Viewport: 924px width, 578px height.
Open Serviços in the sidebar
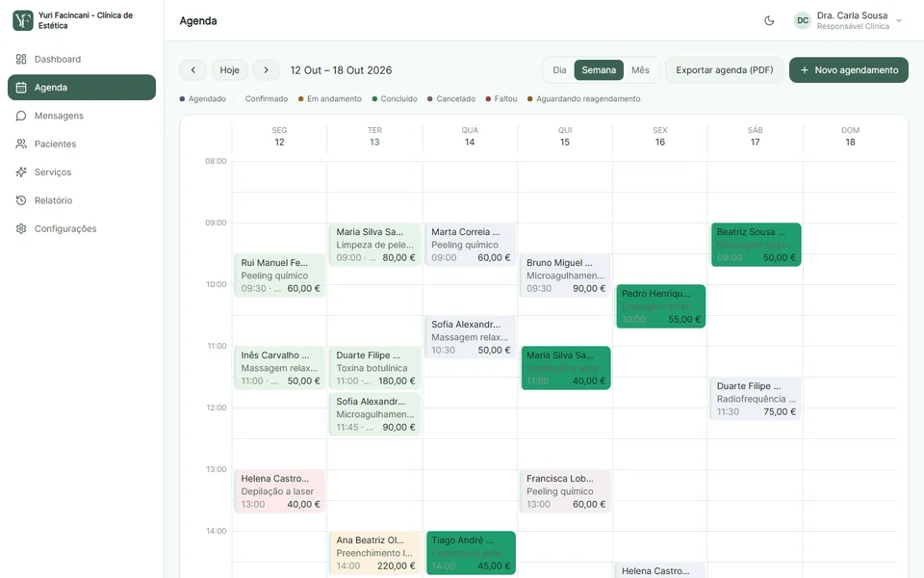coord(82,172)
